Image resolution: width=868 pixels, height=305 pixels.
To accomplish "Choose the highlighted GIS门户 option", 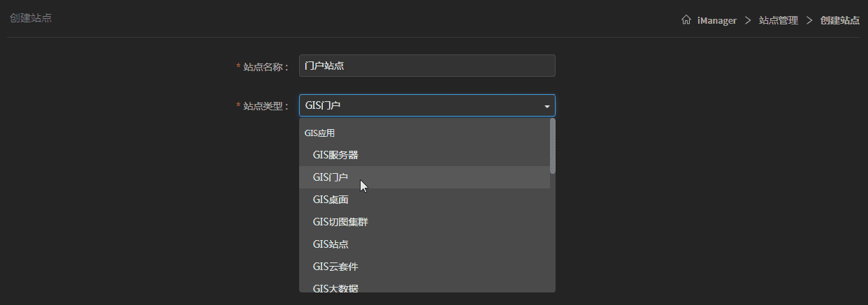I will click(330, 177).
